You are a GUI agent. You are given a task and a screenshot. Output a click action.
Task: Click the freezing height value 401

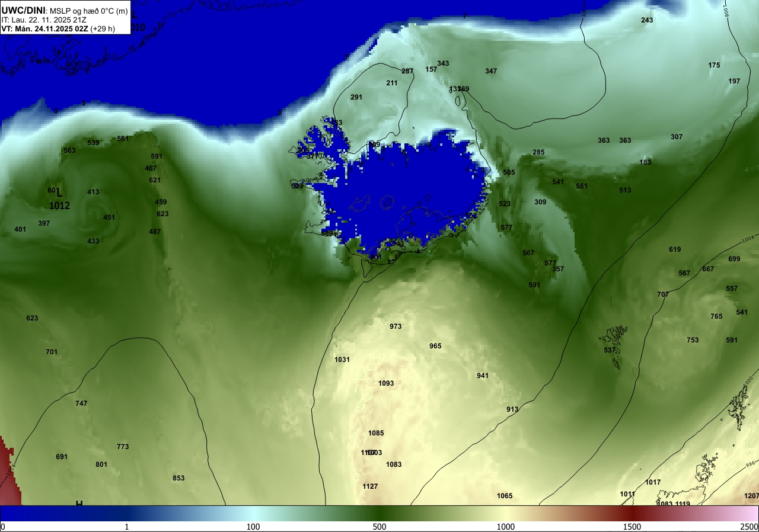(20, 229)
